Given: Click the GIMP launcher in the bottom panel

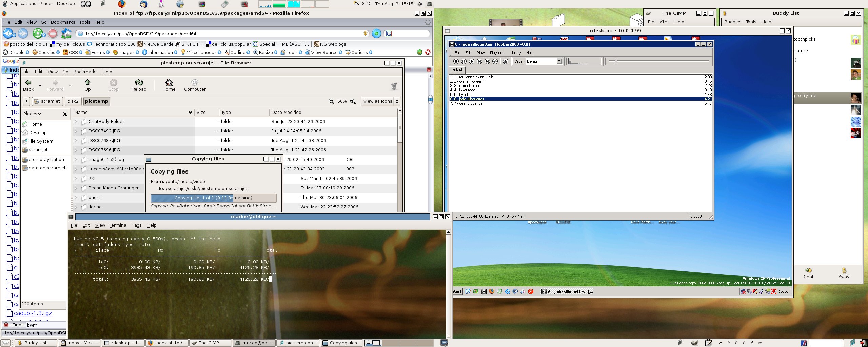Looking at the screenshot, I should click(694, 343).
